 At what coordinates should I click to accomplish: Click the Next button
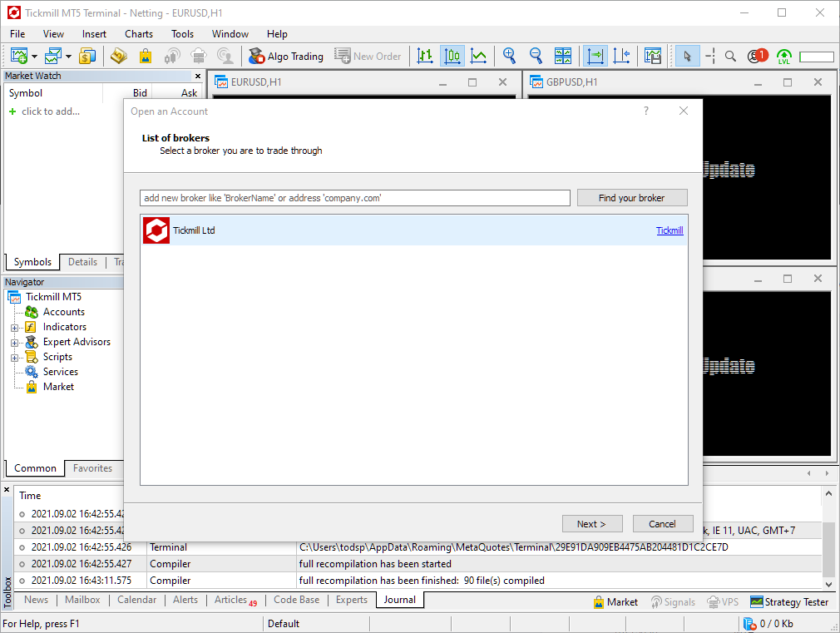tap(592, 524)
